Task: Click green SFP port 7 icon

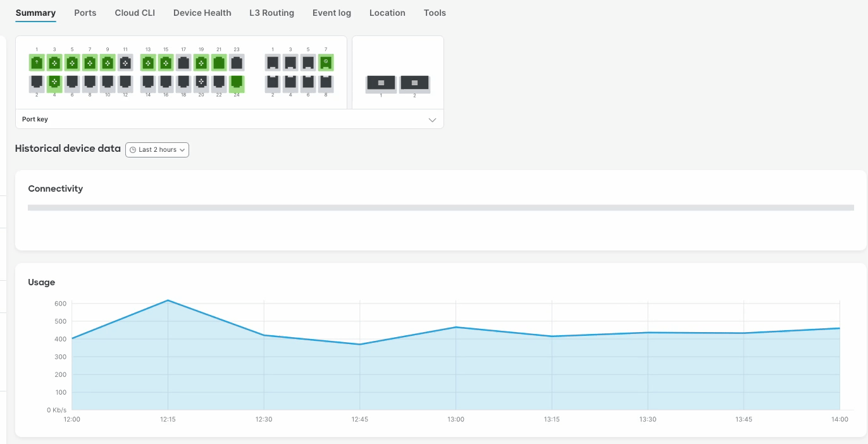Action: point(326,62)
